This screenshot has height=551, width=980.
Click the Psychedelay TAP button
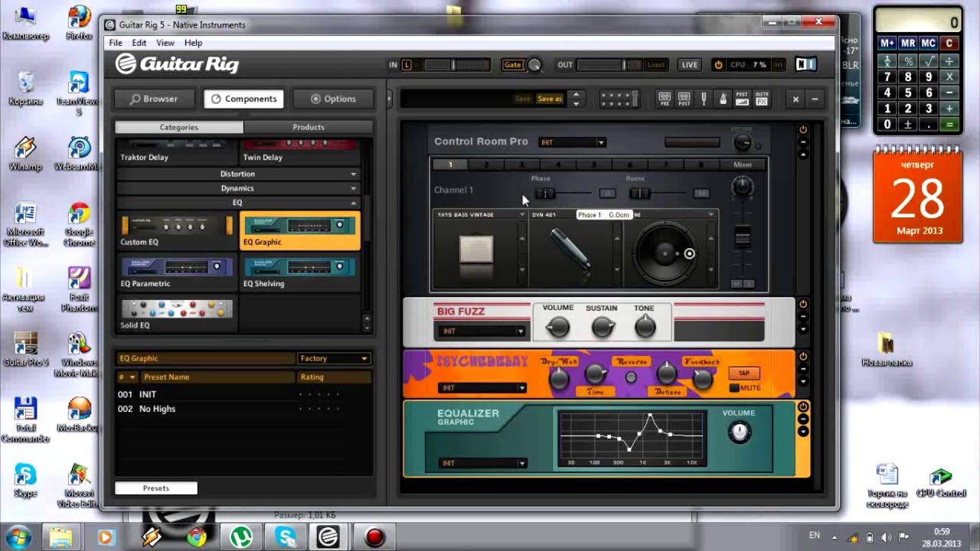[743, 373]
